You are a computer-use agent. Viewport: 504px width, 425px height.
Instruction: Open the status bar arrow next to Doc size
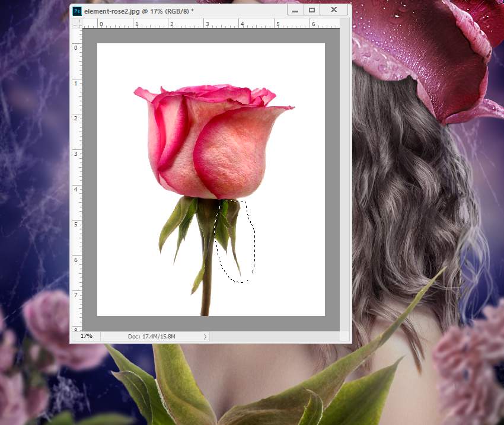coord(205,336)
